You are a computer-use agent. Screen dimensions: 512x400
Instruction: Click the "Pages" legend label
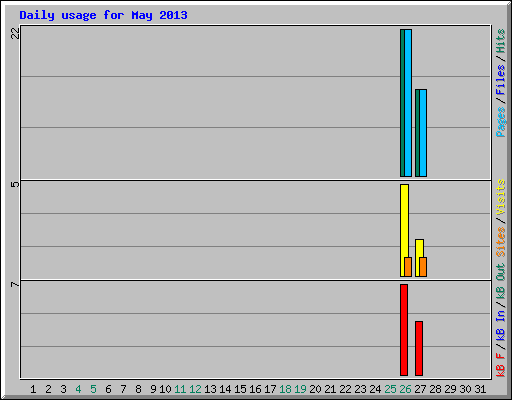click(x=501, y=122)
